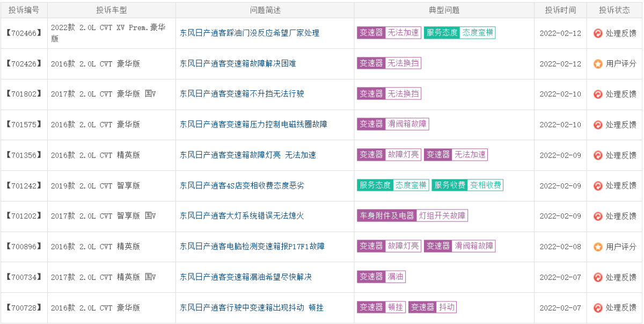Open complaint 东风日产逍客变速箱故障解决困难
The image size is (644, 324).
pyautogui.click(x=238, y=63)
